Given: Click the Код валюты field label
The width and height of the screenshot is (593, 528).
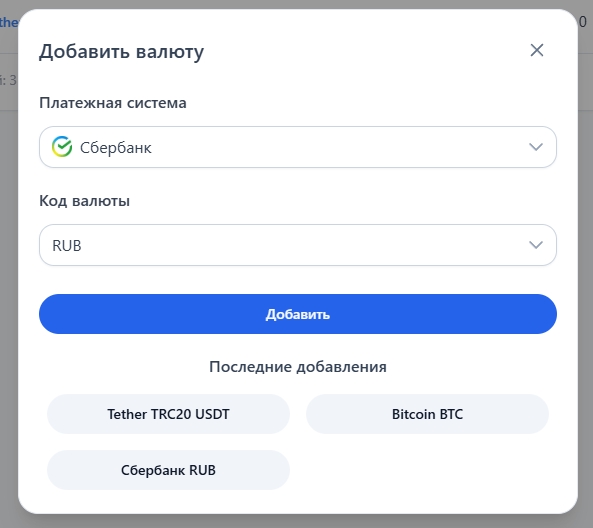Looking at the screenshot, I should (84, 201).
